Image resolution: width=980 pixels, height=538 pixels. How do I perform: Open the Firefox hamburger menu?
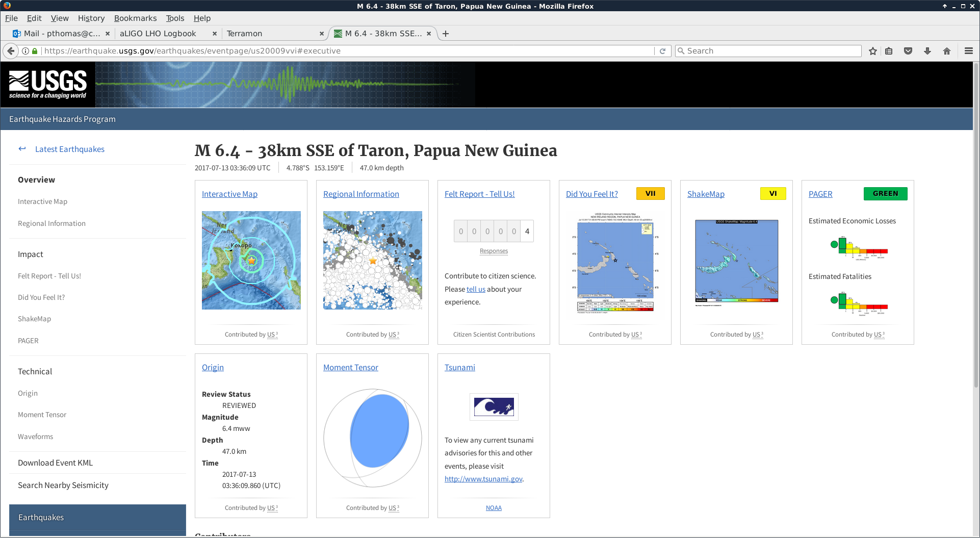point(969,51)
